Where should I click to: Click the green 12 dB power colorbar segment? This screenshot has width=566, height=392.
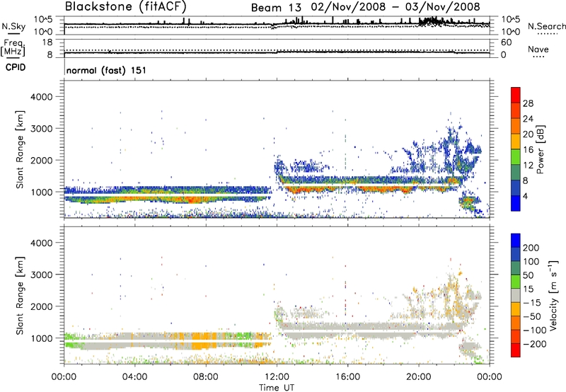pyautogui.click(x=516, y=157)
